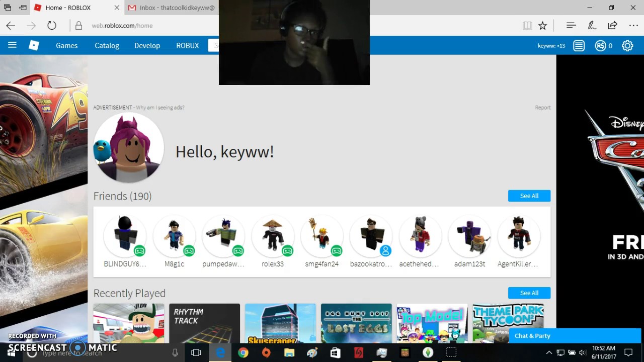Image resolution: width=644 pixels, height=362 pixels.
Task: Open the Roblox settings gear
Action: point(627,46)
